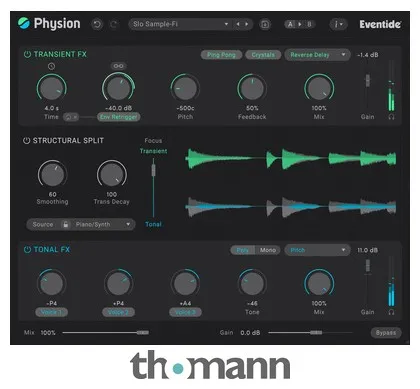Click the Transient FX Gain fader

[x=367, y=80]
